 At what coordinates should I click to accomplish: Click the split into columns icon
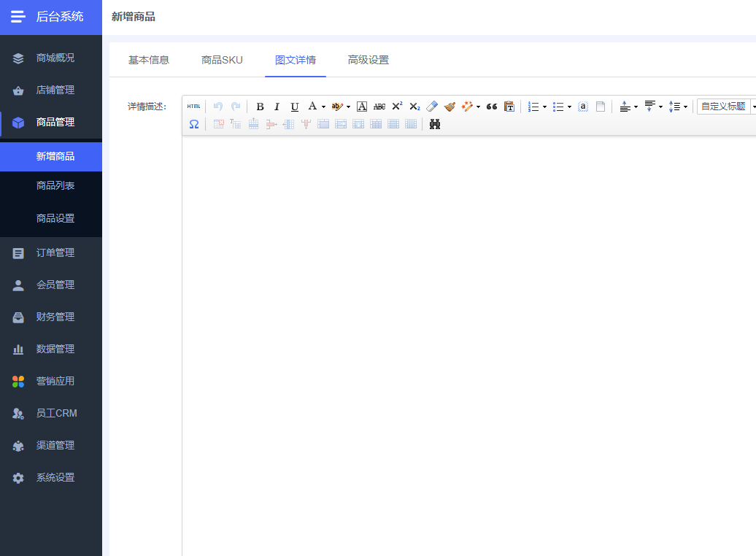coord(411,125)
